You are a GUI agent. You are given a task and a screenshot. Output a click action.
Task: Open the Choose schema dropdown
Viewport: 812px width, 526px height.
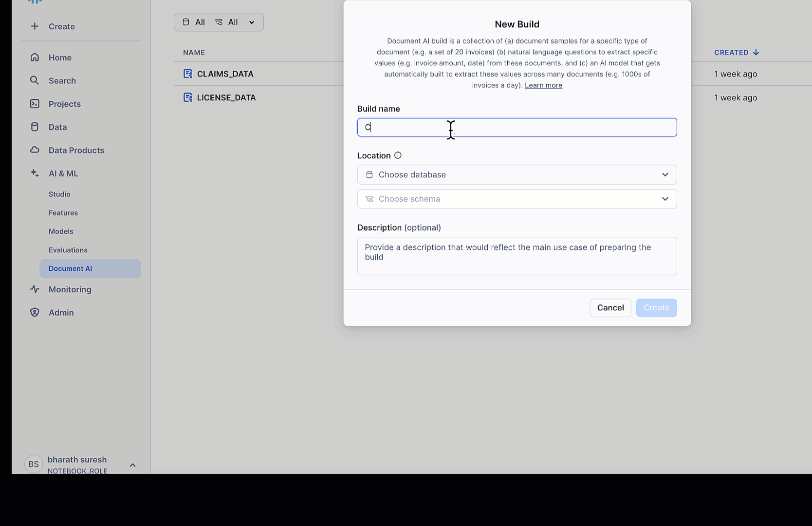(517, 199)
